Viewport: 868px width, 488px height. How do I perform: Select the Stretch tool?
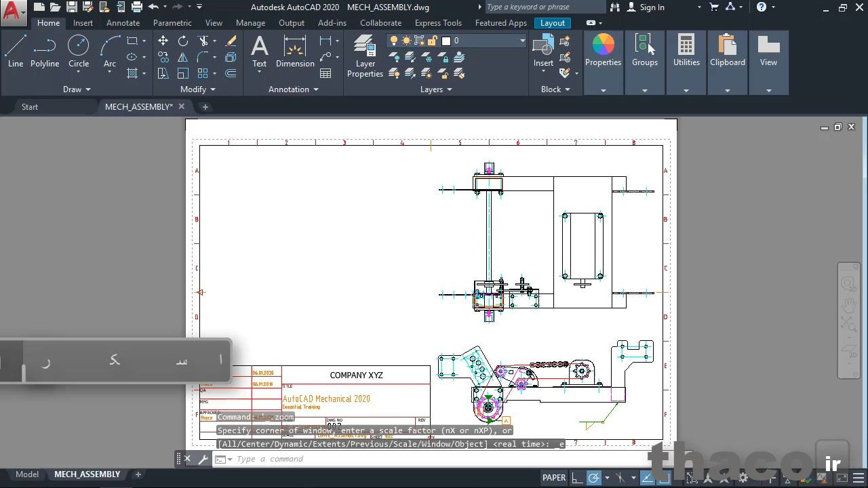coord(163,73)
